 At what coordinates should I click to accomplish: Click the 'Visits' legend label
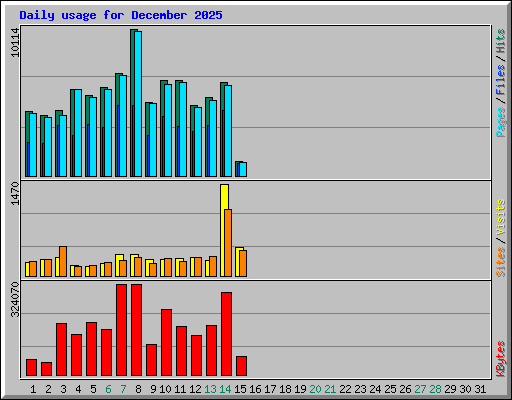501,217
